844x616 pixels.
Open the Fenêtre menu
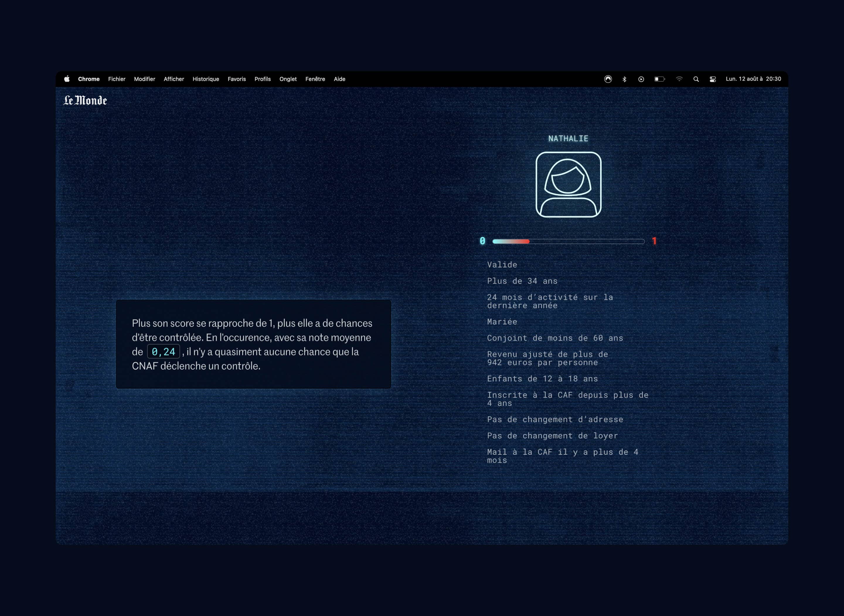[315, 79]
